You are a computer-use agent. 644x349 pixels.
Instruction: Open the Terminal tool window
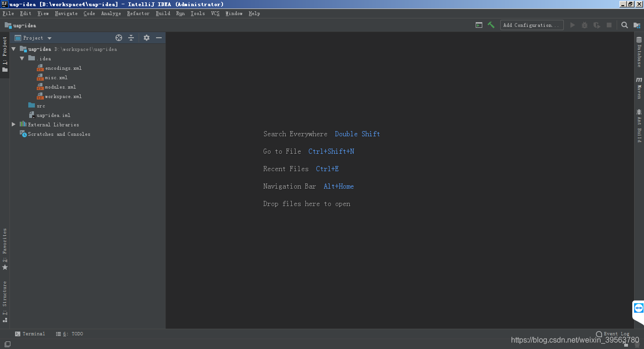(x=30, y=333)
